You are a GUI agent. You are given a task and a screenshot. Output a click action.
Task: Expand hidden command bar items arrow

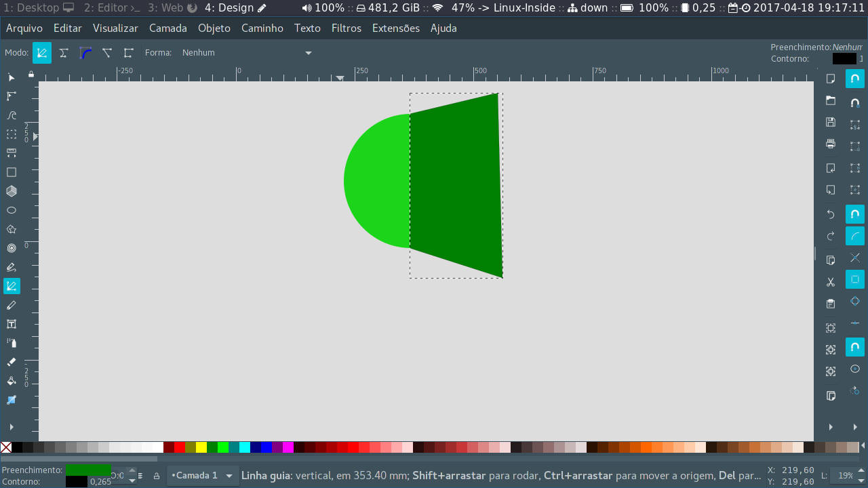coord(831,427)
